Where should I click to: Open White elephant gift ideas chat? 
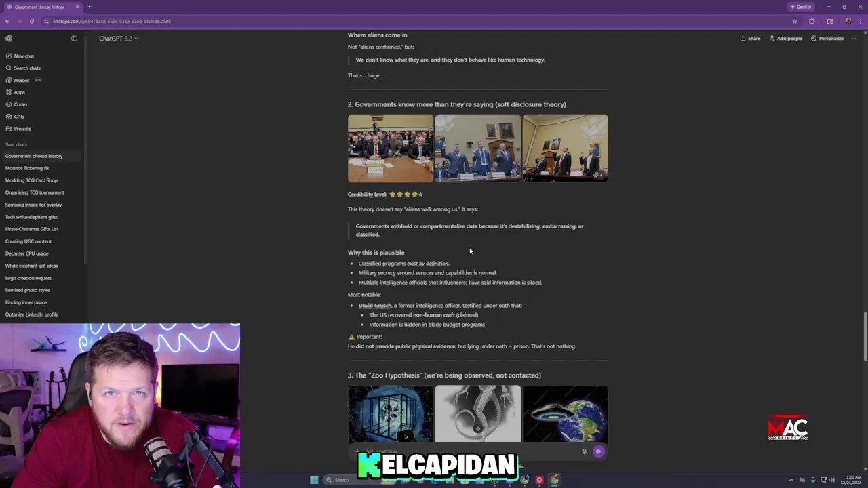31,266
